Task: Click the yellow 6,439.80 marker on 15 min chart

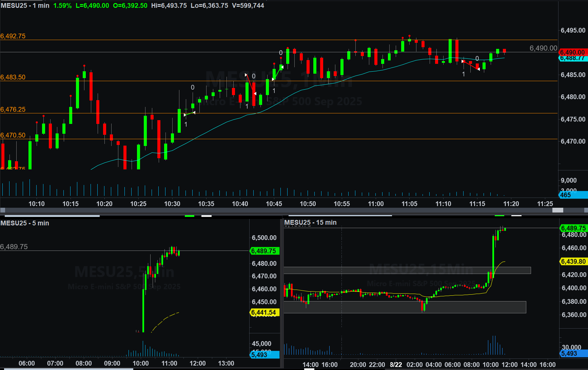Action: [573, 261]
